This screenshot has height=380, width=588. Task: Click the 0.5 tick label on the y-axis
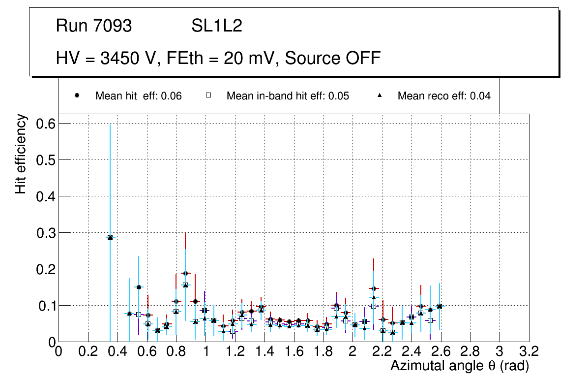coord(45,160)
